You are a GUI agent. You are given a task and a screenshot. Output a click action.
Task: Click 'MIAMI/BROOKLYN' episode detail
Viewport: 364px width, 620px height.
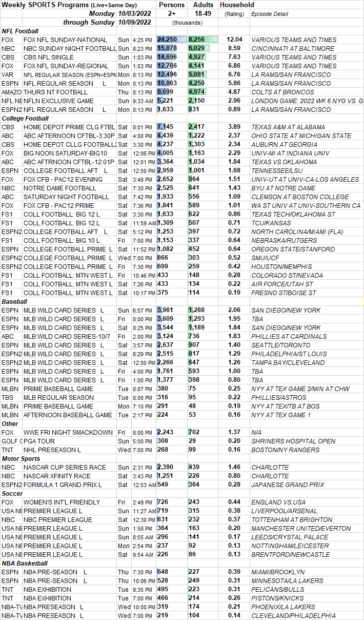pyautogui.click(x=277, y=572)
